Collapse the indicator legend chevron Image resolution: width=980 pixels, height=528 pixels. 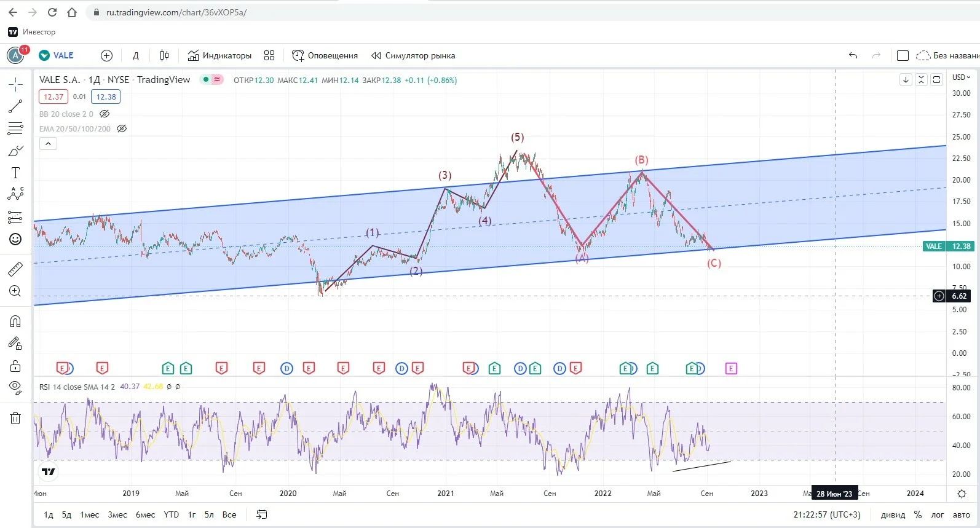[x=48, y=144]
